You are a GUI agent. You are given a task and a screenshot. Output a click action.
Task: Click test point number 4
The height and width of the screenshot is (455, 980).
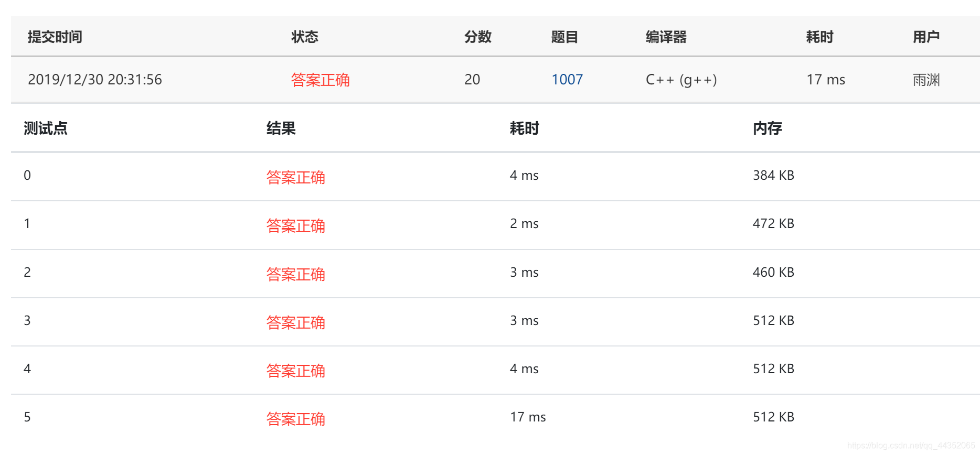(x=27, y=369)
